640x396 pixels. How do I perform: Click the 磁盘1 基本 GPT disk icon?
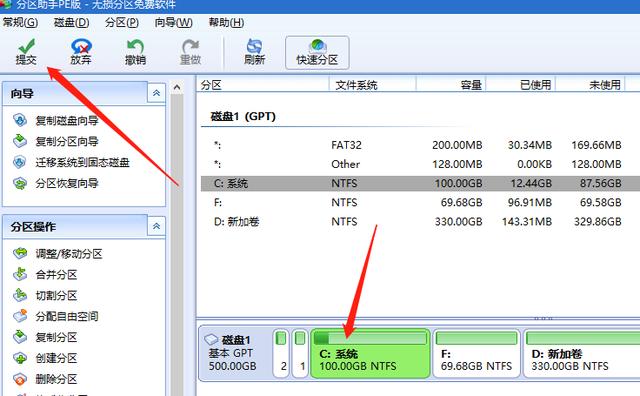[211, 339]
